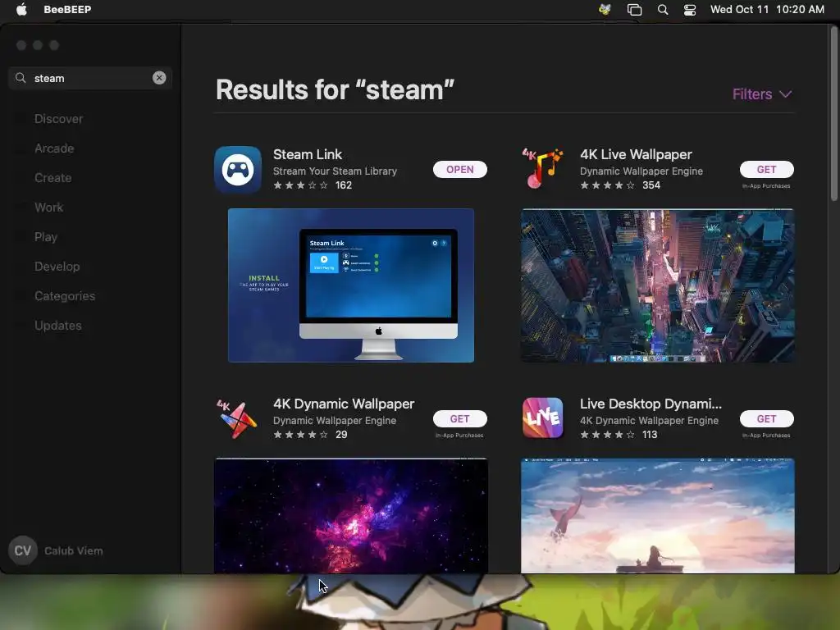The image size is (840, 630).
Task: Open Stage Manager windows icon in menu bar
Action: pyautogui.click(x=634, y=9)
